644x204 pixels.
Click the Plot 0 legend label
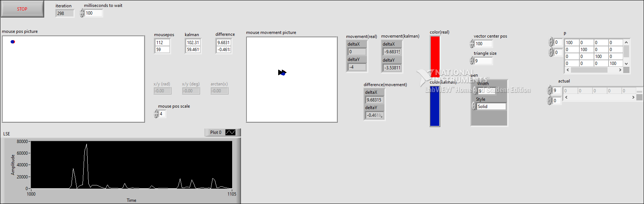[x=216, y=132]
